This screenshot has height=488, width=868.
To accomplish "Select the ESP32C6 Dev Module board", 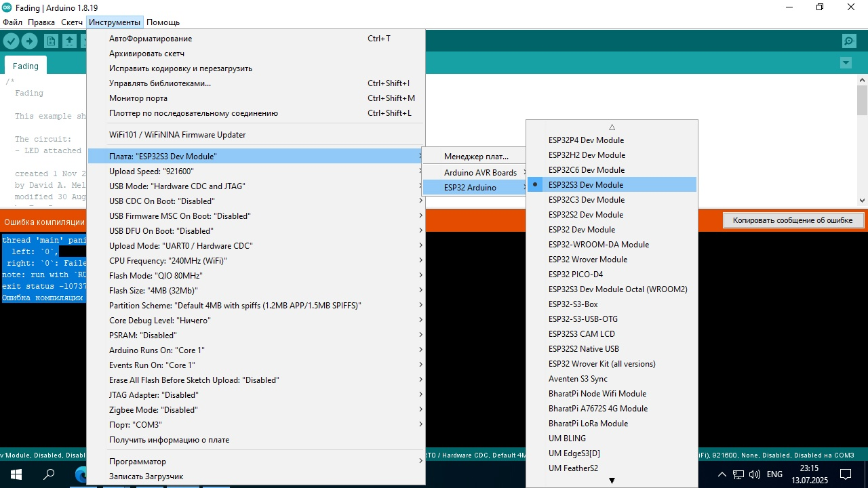I will [612, 170].
